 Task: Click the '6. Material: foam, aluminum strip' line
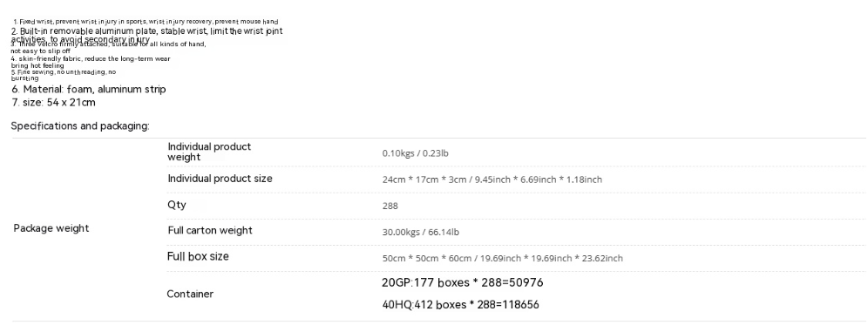[89, 89]
